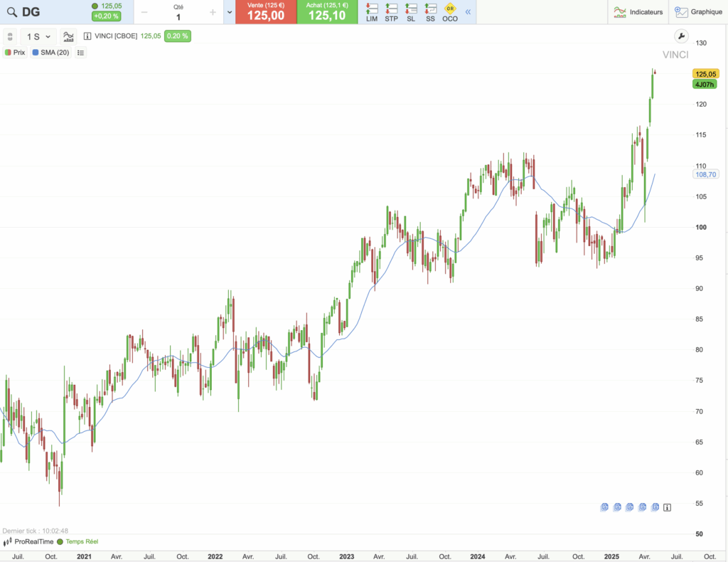Viewport: 728px width, 562px height.
Task: Open the rightmost news document icon
Action: point(655,507)
